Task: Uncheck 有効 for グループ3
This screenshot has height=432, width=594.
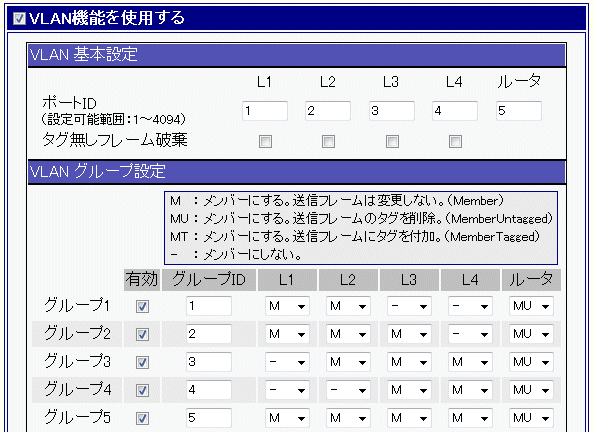Action: coord(142,362)
